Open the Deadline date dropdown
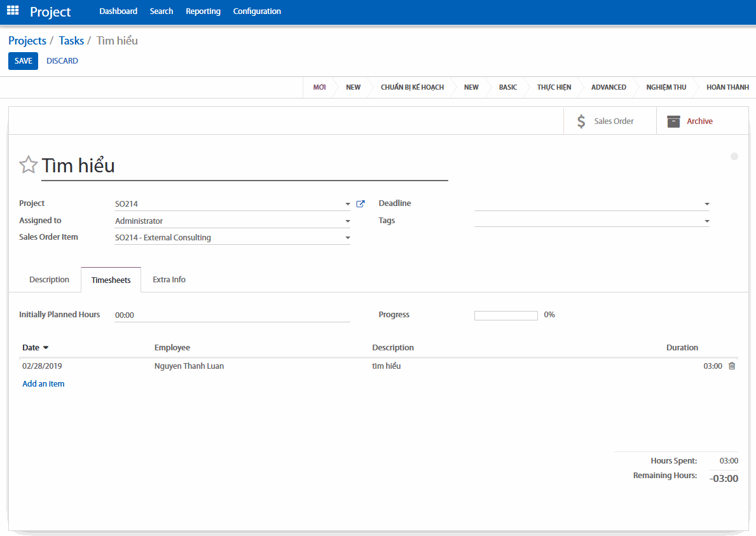Screen dimensions: 756x536 [x=706, y=204]
